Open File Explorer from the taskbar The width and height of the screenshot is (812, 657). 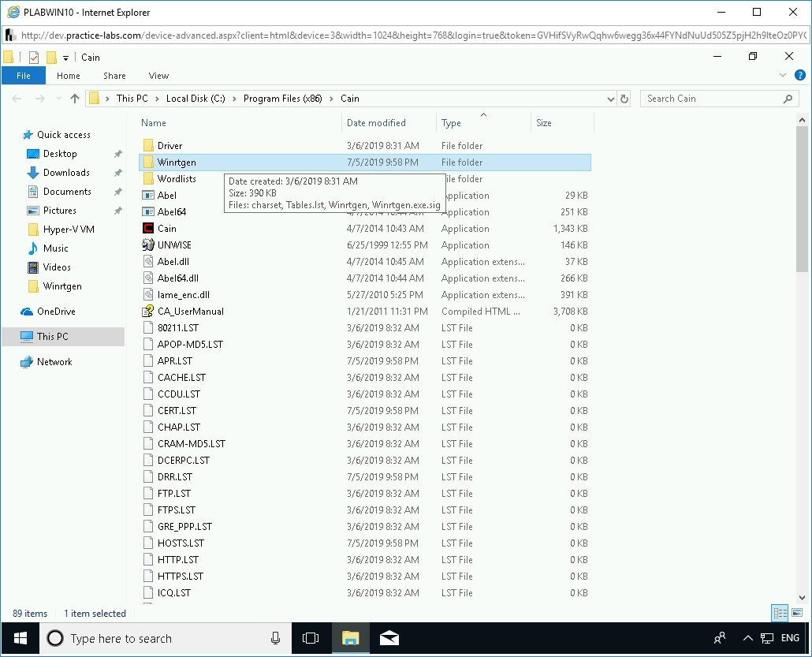point(350,638)
